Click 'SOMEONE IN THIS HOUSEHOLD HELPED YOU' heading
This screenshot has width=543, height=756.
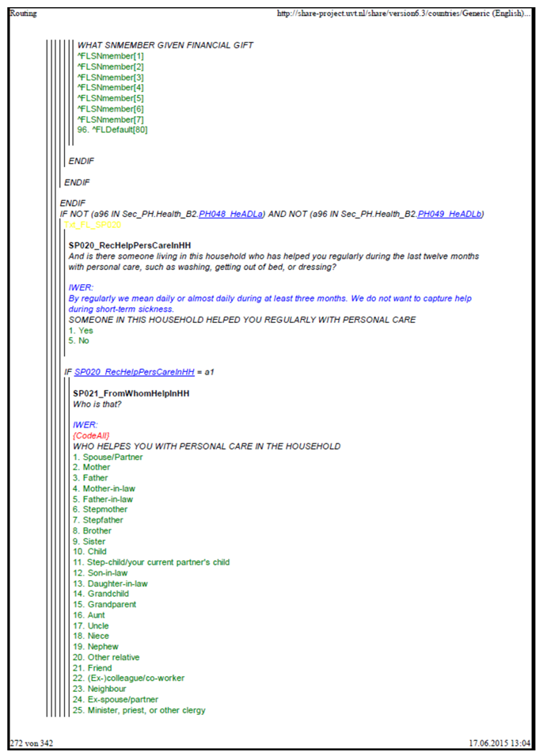click(x=242, y=320)
